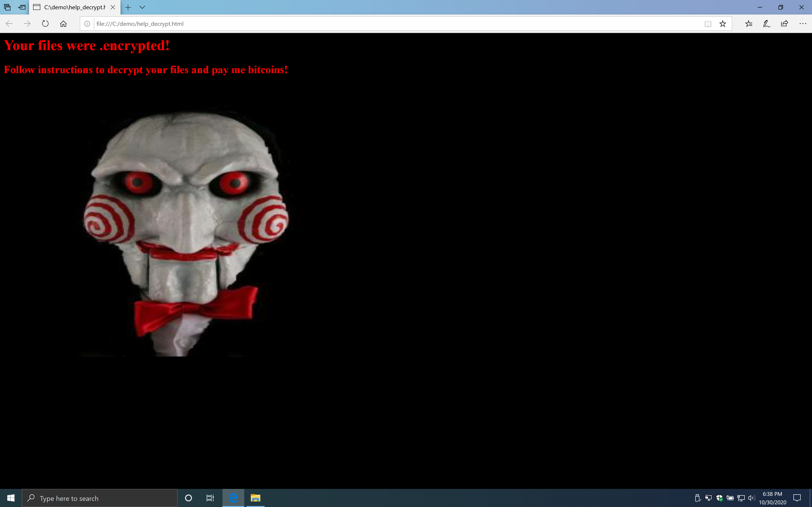Click the browser Refresh icon
The height and width of the screenshot is (507, 812).
[45, 24]
